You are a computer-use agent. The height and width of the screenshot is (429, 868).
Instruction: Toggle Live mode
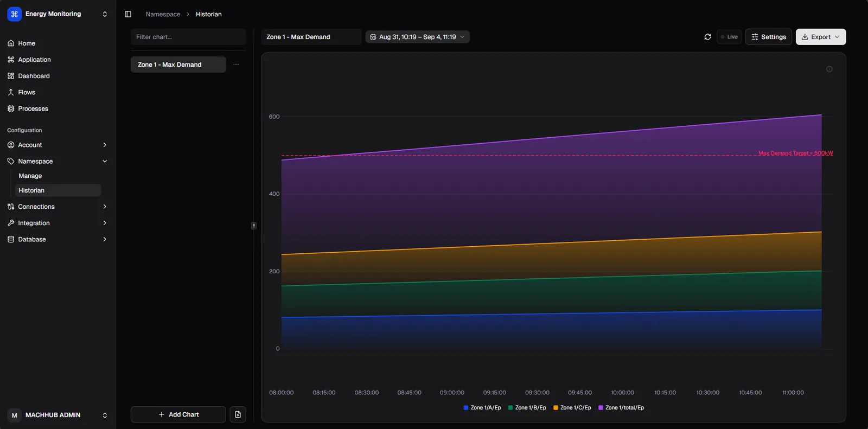(x=729, y=37)
